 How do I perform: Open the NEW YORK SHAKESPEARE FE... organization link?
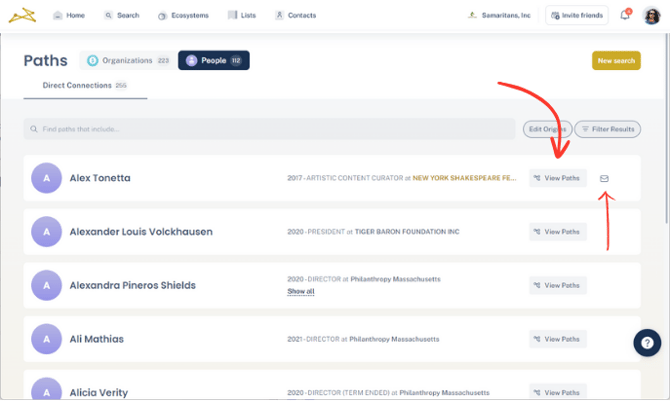click(x=464, y=178)
